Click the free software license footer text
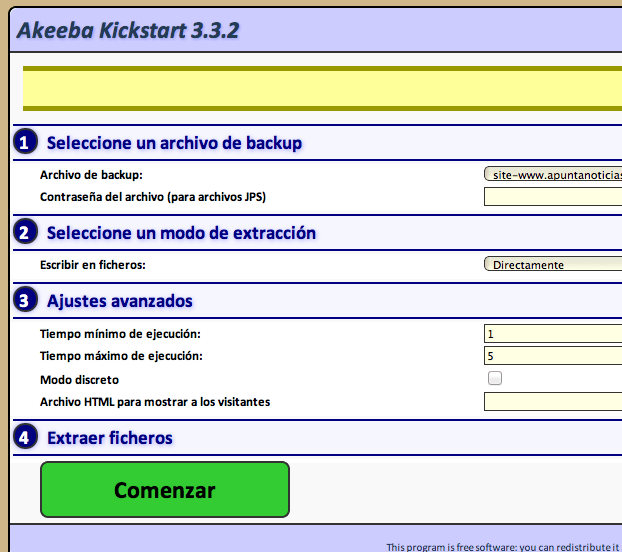Image resolution: width=622 pixels, height=552 pixels. pos(504,547)
